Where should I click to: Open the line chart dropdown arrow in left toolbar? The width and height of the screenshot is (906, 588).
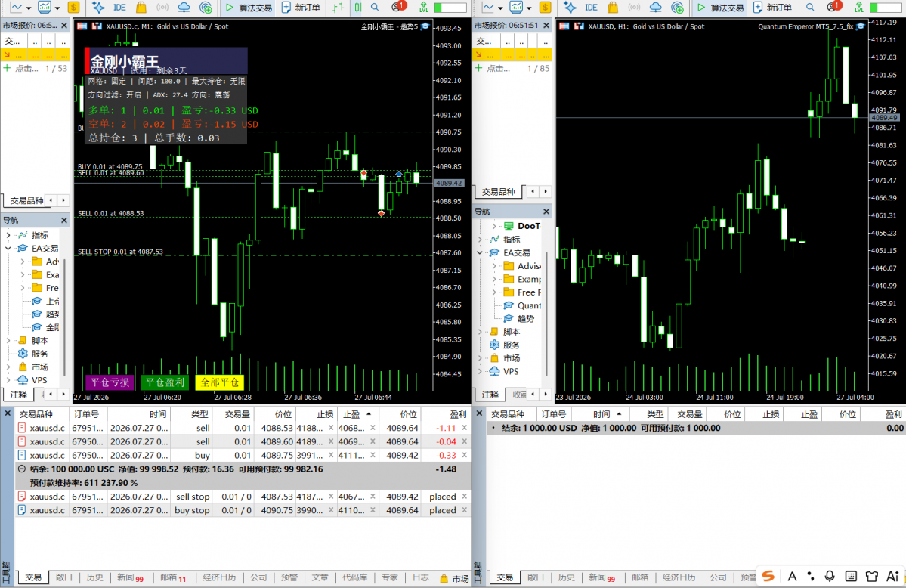[28, 8]
